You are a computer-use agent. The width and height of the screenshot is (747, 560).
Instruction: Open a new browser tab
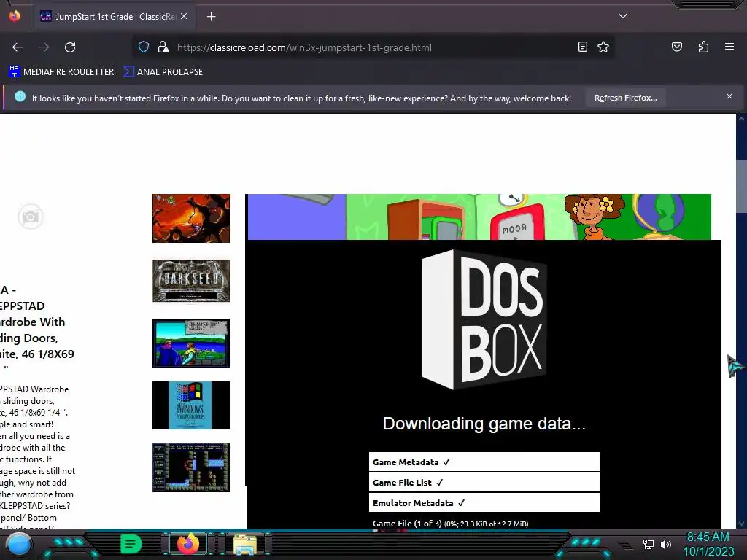click(211, 17)
